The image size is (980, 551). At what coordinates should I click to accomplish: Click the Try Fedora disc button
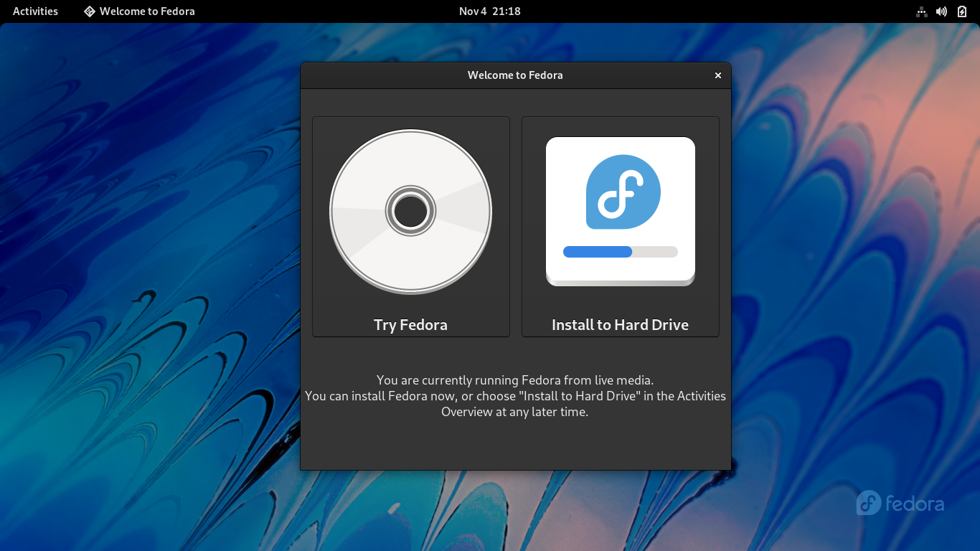pyautogui.click(x=411, y=227)
